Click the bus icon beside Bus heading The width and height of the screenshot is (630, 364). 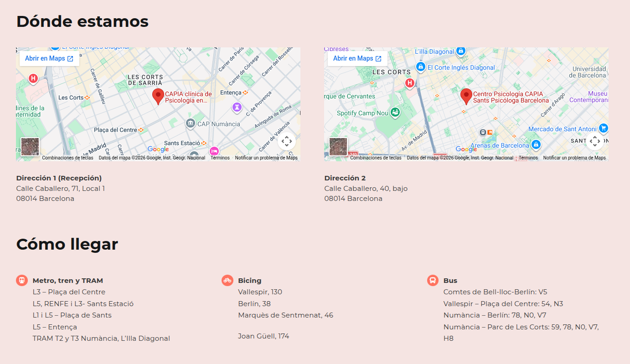coord(433,280)
